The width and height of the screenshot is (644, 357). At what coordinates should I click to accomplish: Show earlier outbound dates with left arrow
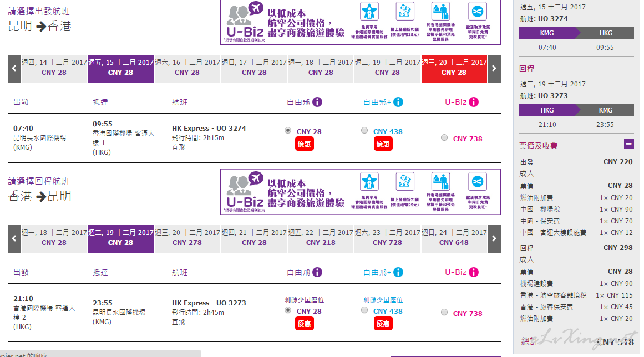point(14,69)
